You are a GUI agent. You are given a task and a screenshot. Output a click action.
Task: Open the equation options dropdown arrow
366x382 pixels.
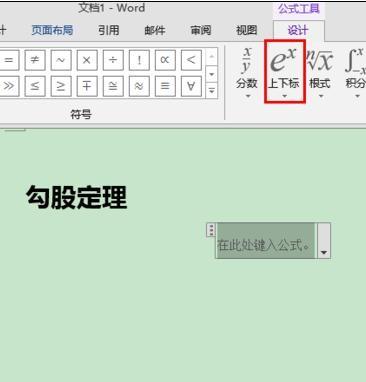pos(324,241)
